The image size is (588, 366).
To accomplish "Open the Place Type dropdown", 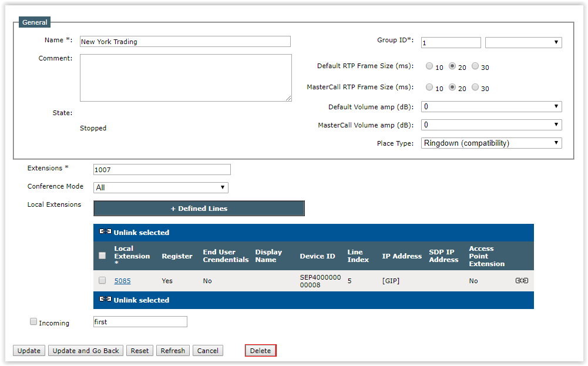I will tap(491, 143).
